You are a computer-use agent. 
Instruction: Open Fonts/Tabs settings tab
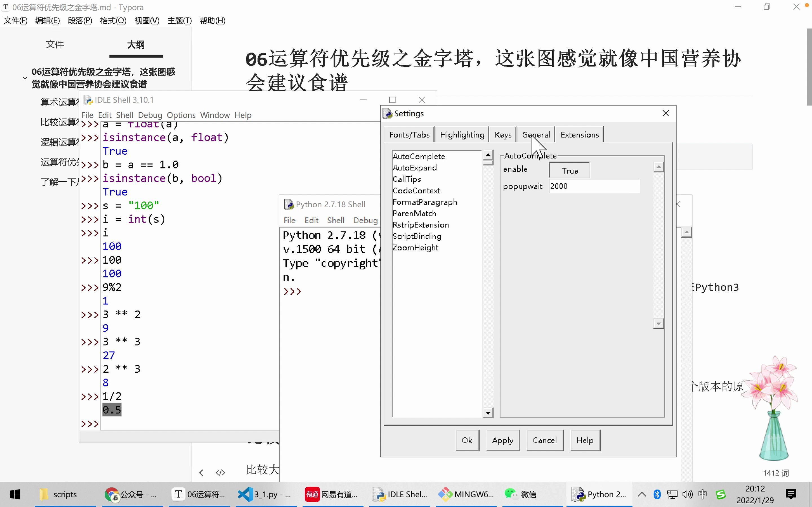click(x=410, y=134)
